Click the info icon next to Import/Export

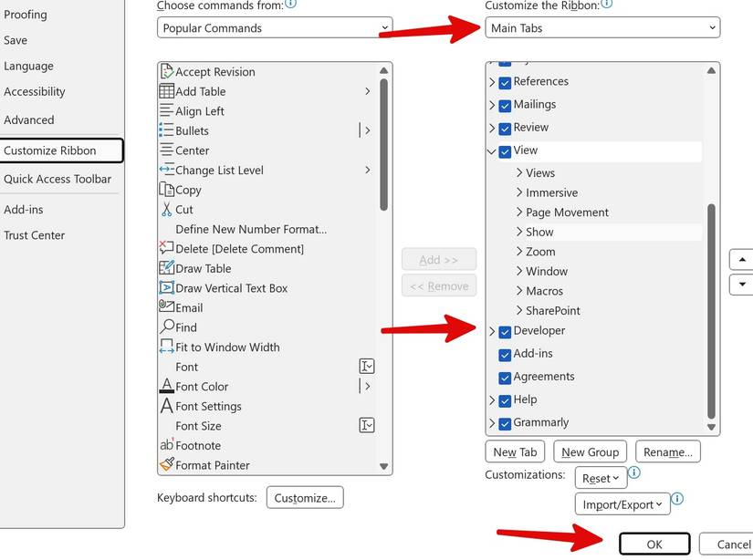[x=676, y=499]
